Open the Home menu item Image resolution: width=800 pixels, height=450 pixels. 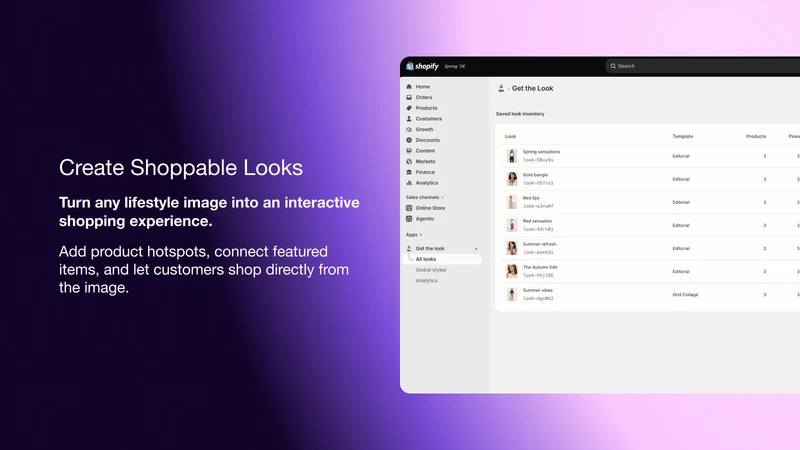point(422,87)
